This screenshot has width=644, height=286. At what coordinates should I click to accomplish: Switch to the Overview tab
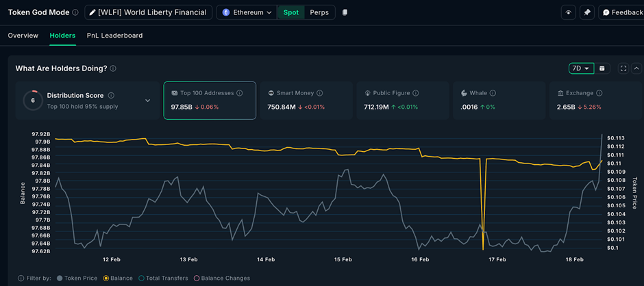23,36
